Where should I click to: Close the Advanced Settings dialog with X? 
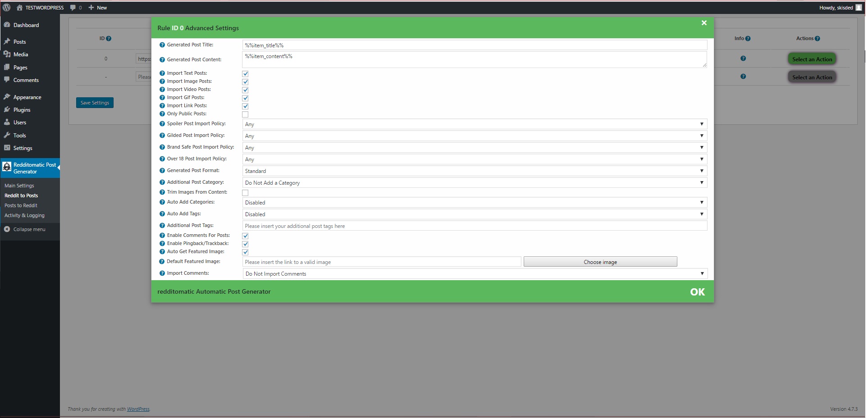click(704, 23)
